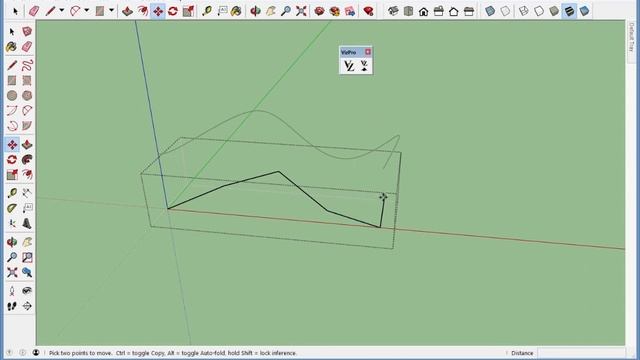Click the geo-location status bar icon
Screen dimensions: 640x360
(x=10, y=353)
